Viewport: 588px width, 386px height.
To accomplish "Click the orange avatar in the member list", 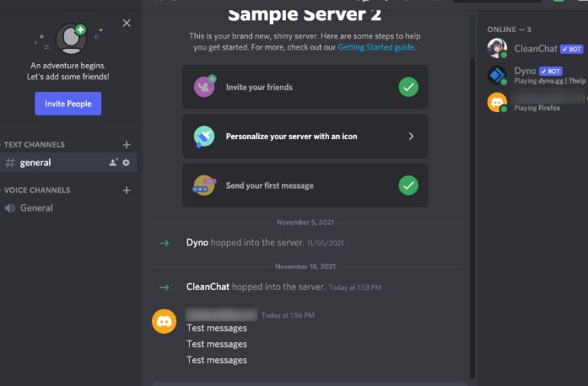I will [497, 102].
